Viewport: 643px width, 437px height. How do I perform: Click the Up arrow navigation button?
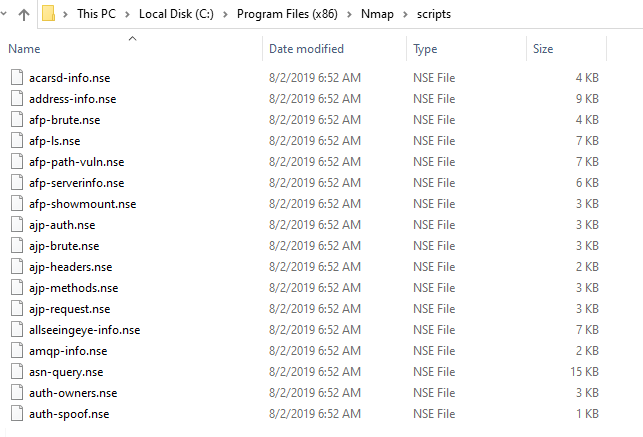point(24,15)
